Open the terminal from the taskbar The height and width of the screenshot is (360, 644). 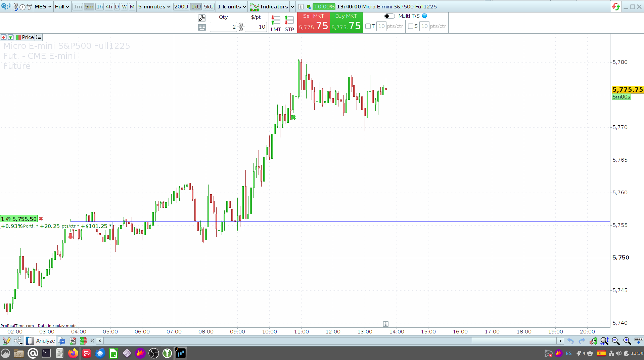click(46, 353)
